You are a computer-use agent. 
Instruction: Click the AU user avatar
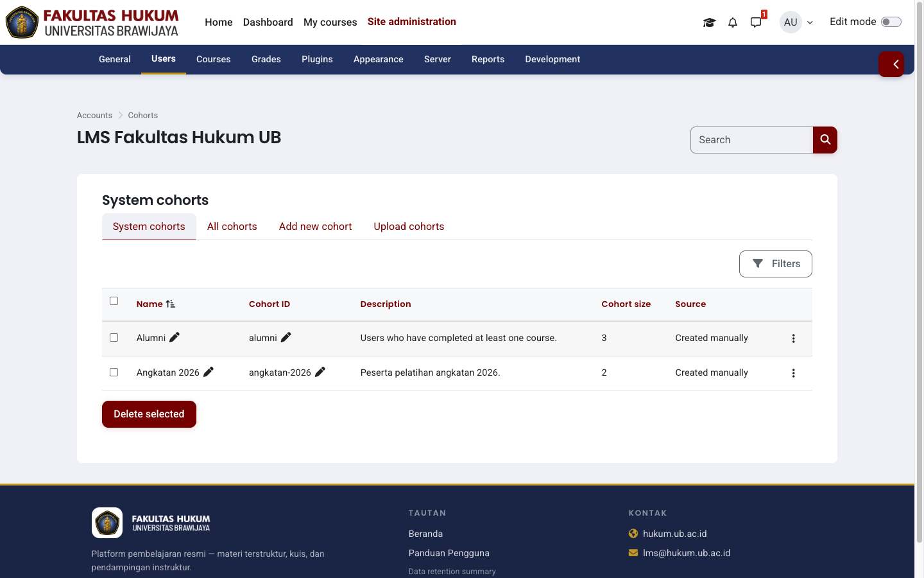(791, 22)
